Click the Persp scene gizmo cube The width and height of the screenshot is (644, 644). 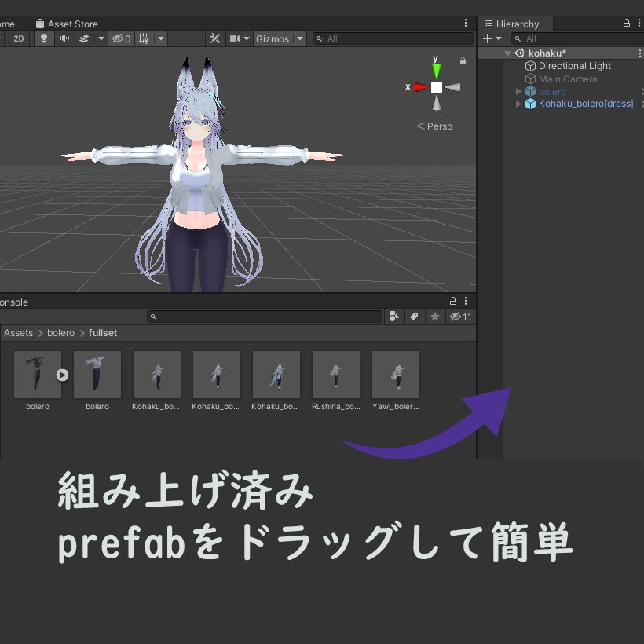click(x=437, y=88)
